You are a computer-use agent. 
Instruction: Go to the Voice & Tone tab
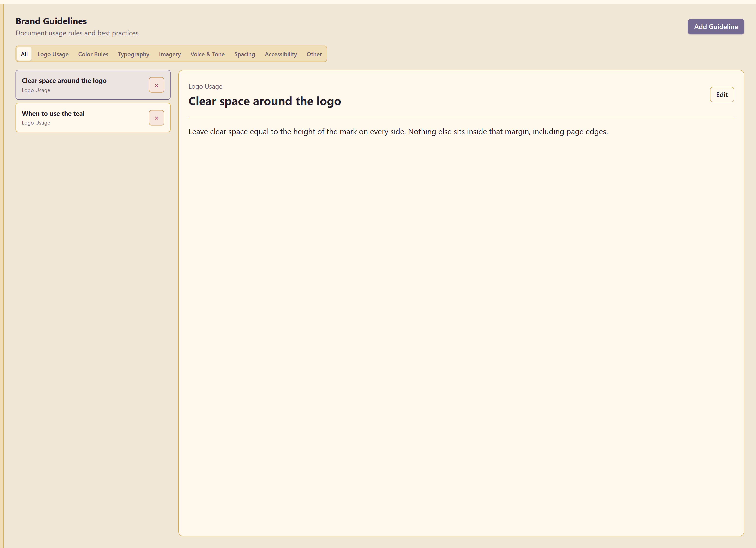tap(207, 54)
